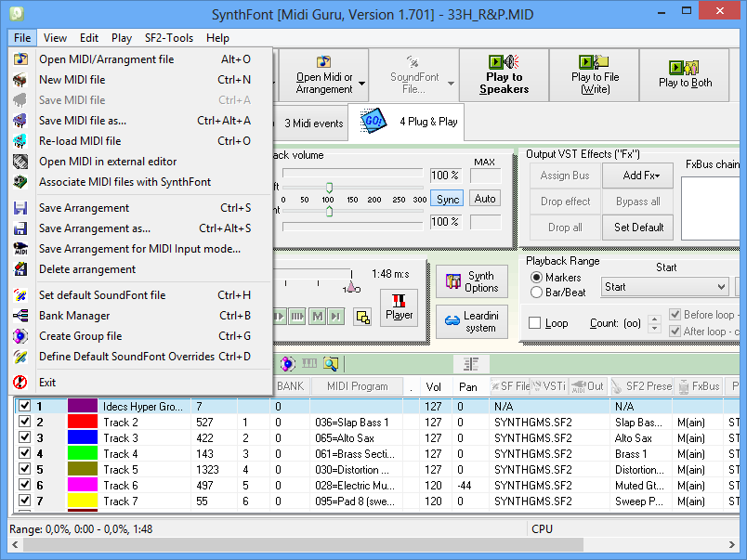Click the Play to Both icon
This screenshot has width=747, height=560.
click(x=685, y=70)
